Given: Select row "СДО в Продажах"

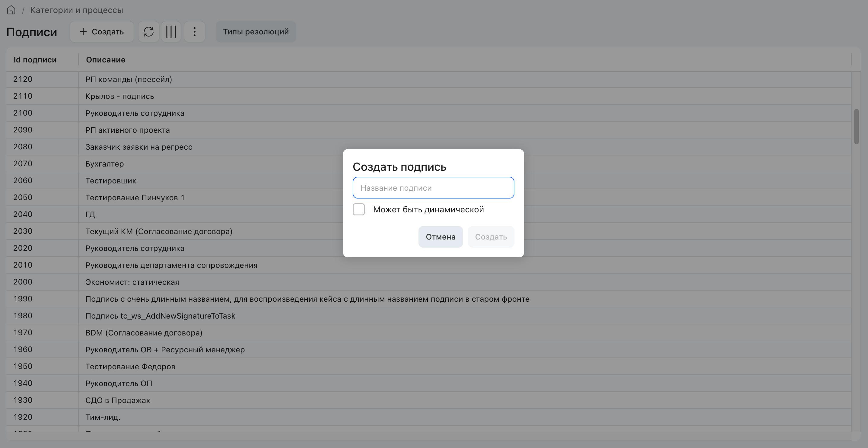Looking at the screenshot, I should coord(429,400).
